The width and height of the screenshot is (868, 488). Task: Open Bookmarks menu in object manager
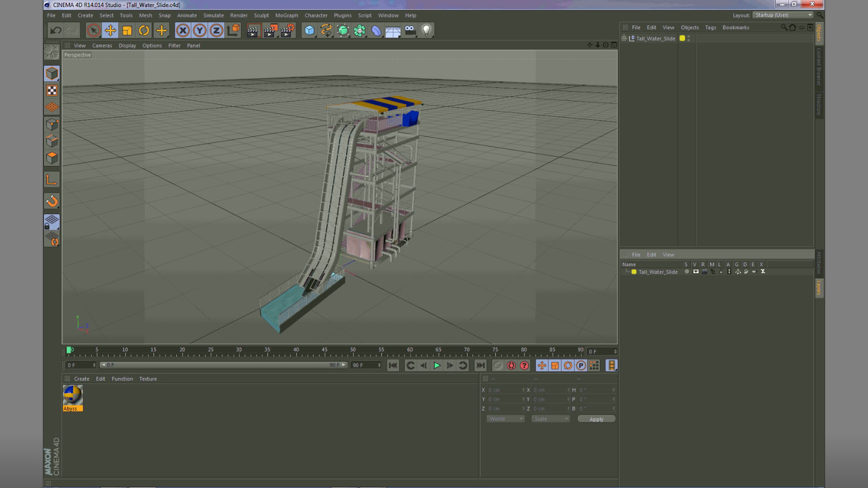click(736, 28)
